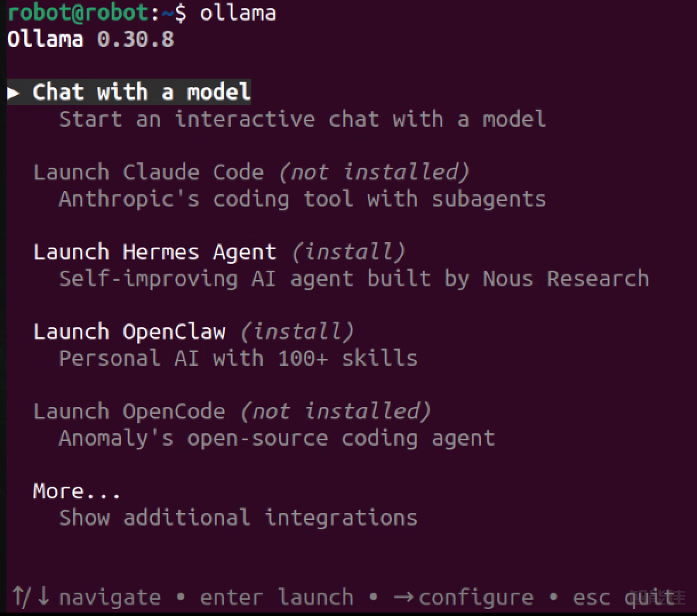Expand the More... integrations entry

pos(77,491)
